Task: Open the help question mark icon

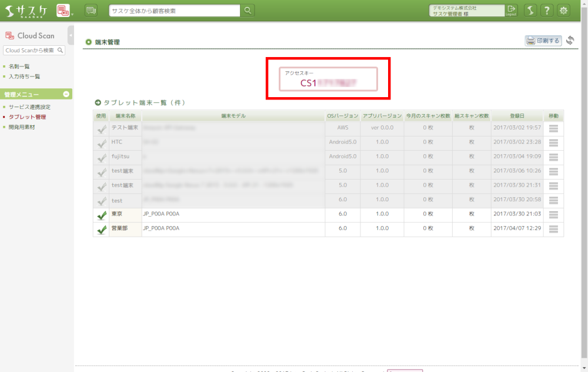Action: [x=547, y=11]
